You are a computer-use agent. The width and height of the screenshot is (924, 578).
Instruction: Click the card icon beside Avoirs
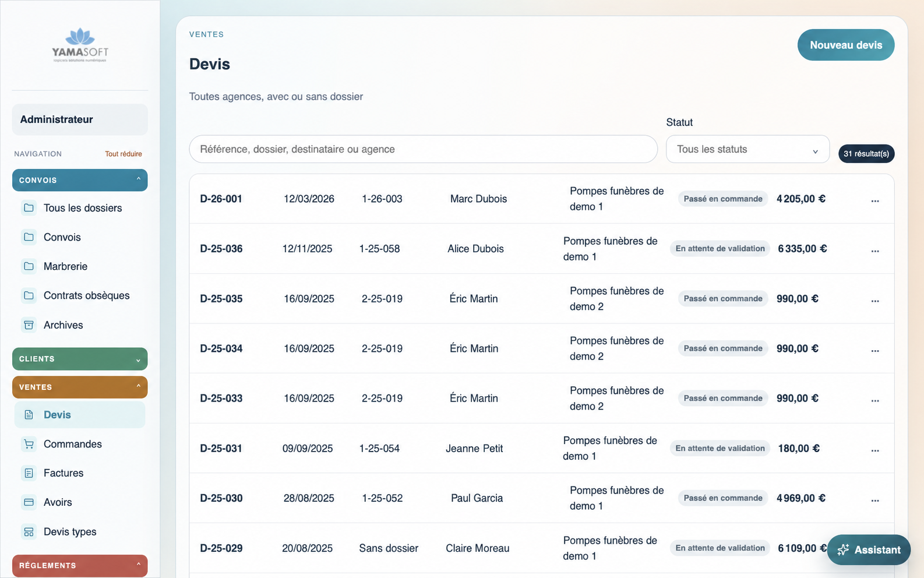(x=29, y=502)
